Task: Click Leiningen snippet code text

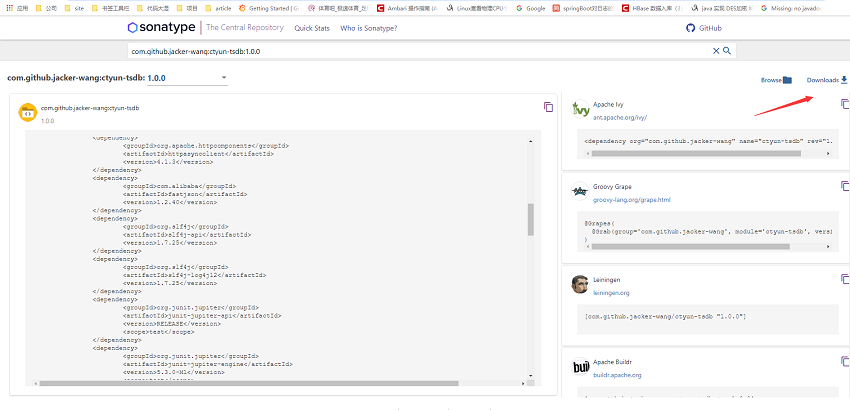Action: pos(666,316)
